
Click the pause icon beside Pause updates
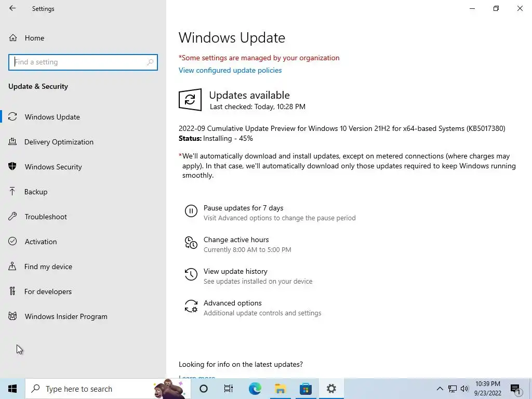tap(191, 211)
